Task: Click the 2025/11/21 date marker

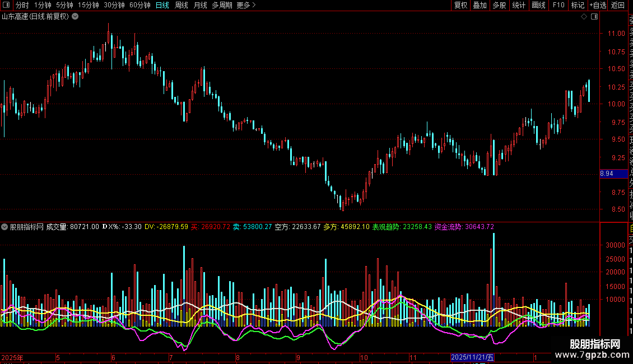Action: pos(473,357)
